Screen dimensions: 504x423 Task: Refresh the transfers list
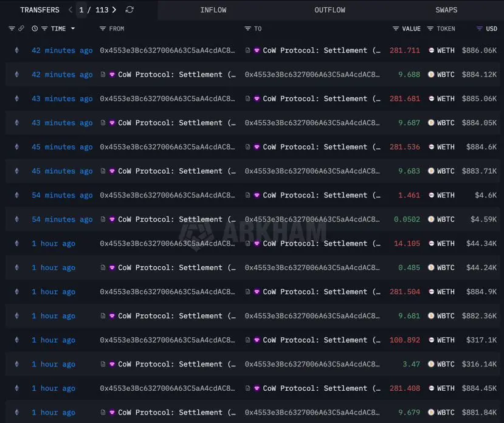coord(129,10)
